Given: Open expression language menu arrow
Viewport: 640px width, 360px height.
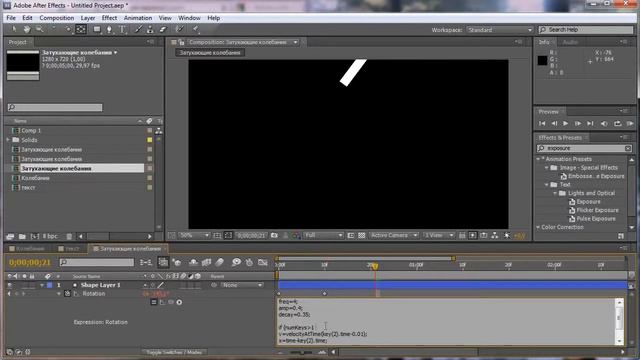Looking at the screenshot, I should pos(180,302).
